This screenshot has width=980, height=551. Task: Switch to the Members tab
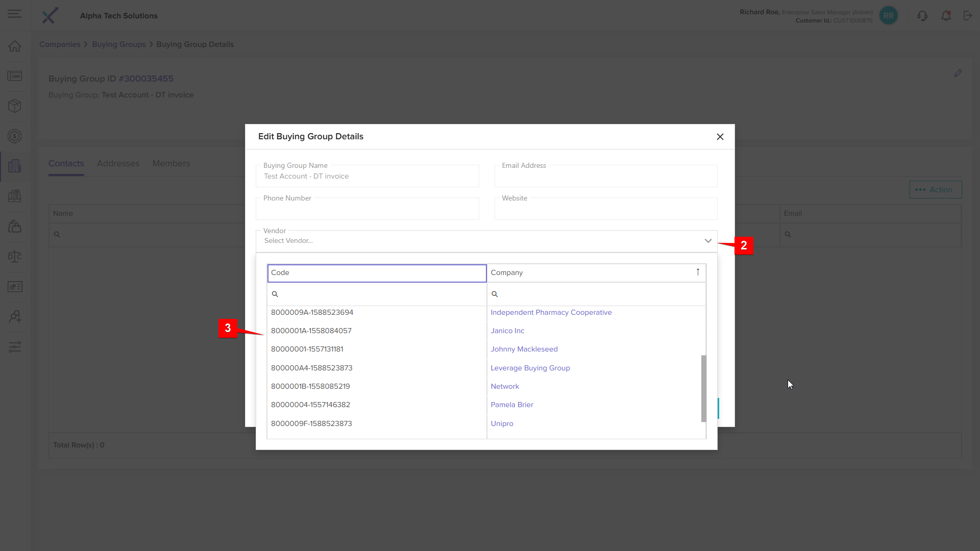171,164
